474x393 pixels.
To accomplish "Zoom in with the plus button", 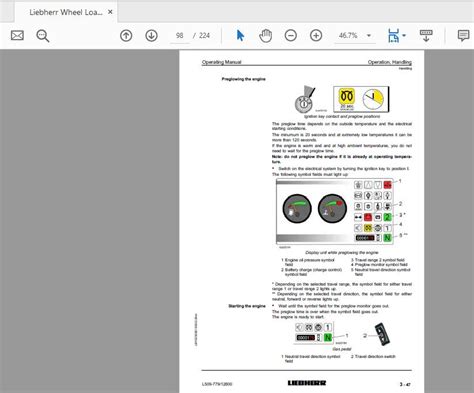I will pyautogui.click(x=316, y=35).
